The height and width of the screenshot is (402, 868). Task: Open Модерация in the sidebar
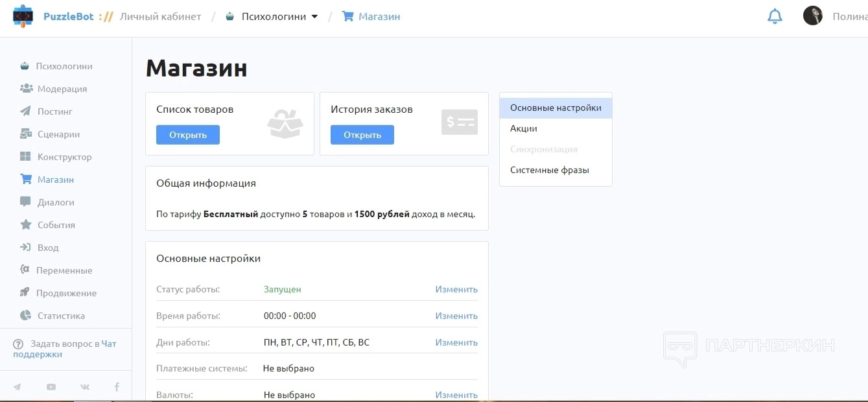pyautogui.click(x=62, y=89)
